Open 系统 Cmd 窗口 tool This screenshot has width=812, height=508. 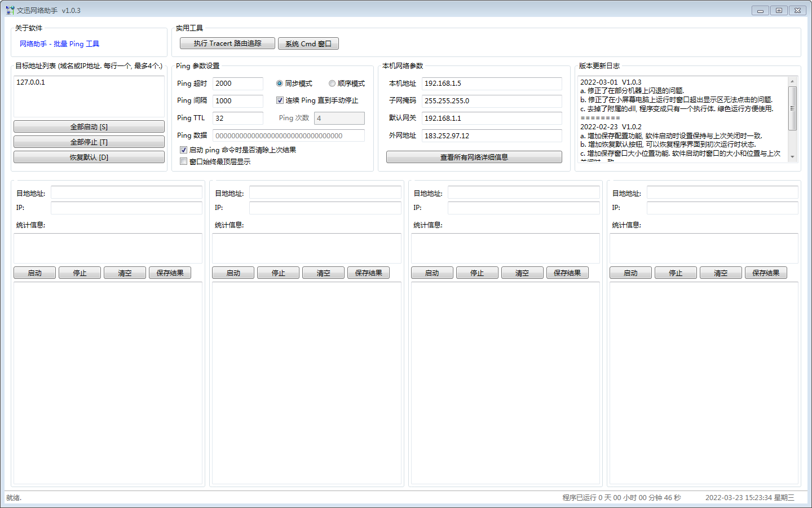[308, 44]
